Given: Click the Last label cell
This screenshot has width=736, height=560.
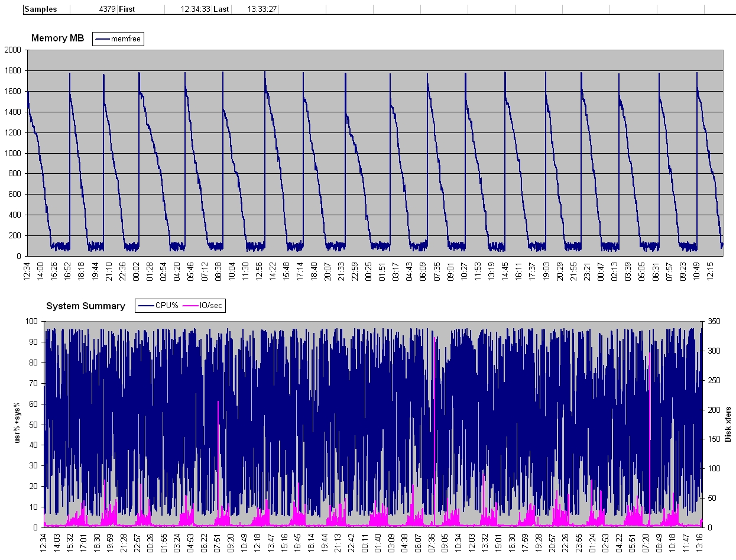Looking at the screenshot, I should pyautogui.click(x=221, y=9).
